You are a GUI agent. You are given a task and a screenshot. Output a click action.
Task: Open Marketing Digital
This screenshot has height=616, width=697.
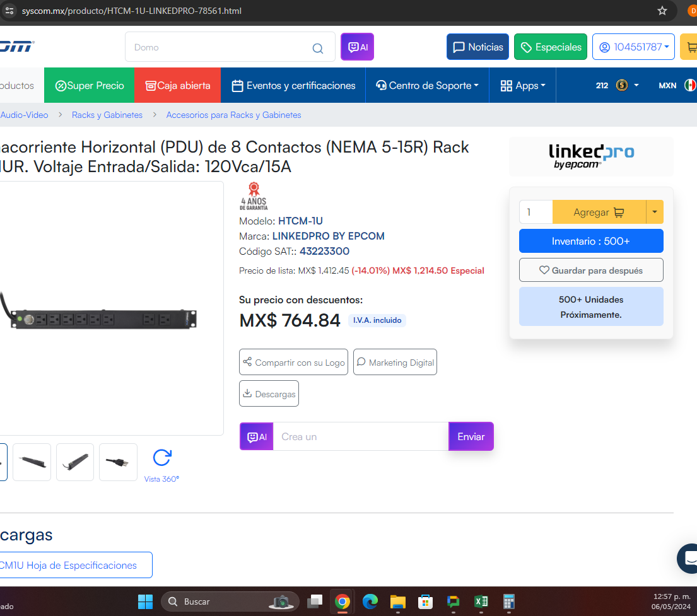[x=395, y=362]
